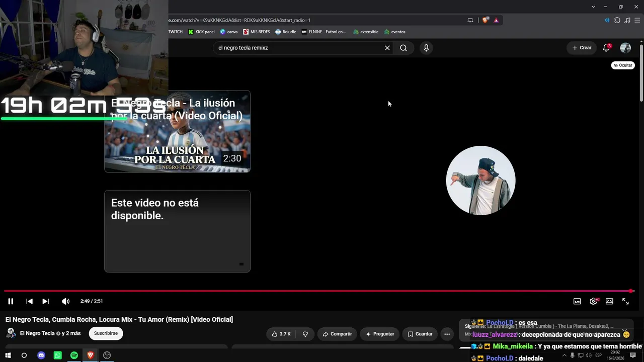Open the Brave Rewards triangle icon
644x362 pixels.
point(496,20)
